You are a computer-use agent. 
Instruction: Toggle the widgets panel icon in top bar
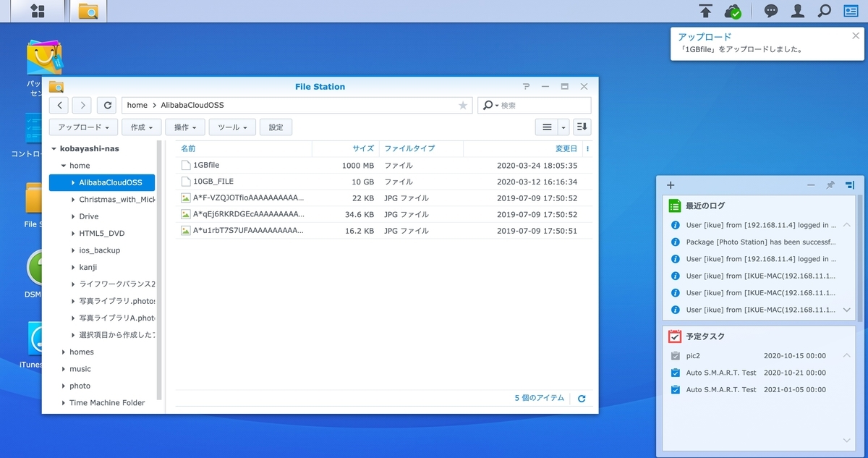[x=851, y=11]
